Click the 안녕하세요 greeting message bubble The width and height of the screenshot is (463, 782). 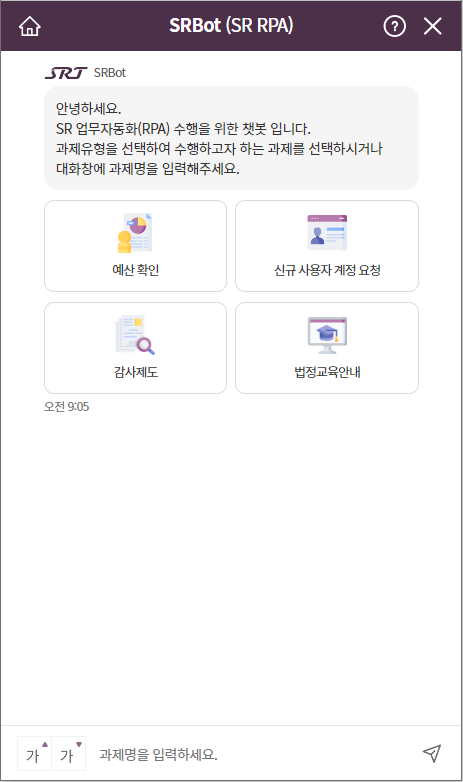pos(232,138)
